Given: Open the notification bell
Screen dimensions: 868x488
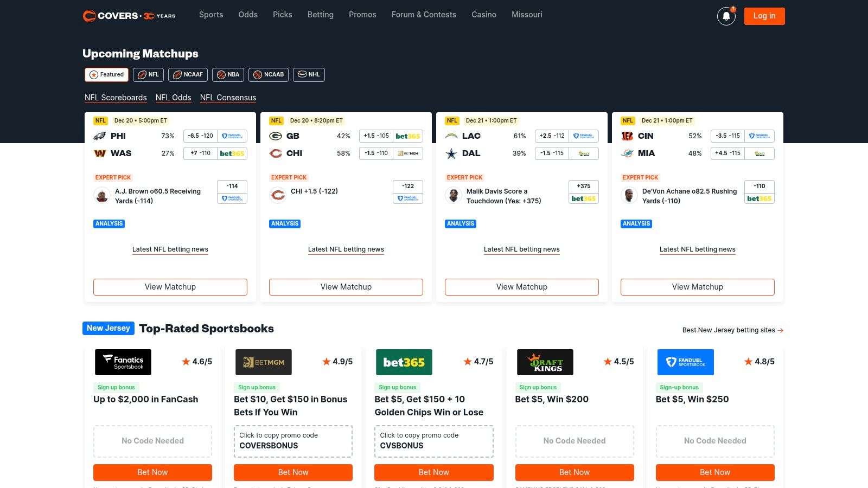Looking at the screenshot, I should [726, 16].
